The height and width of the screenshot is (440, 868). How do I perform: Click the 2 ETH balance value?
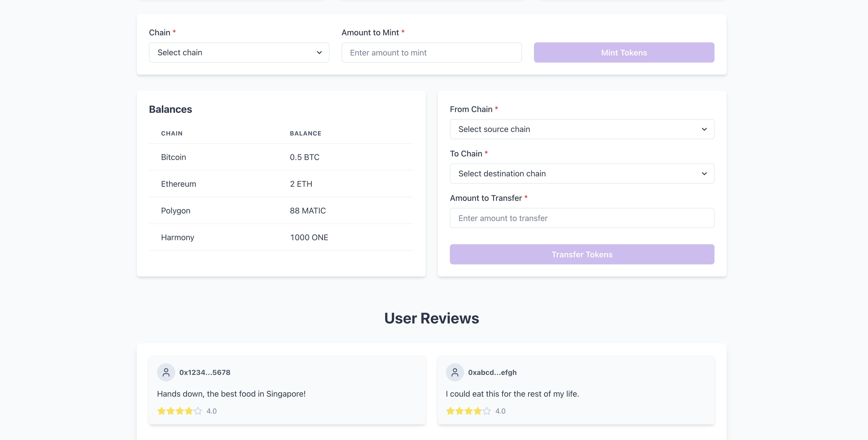pos(301,184)
